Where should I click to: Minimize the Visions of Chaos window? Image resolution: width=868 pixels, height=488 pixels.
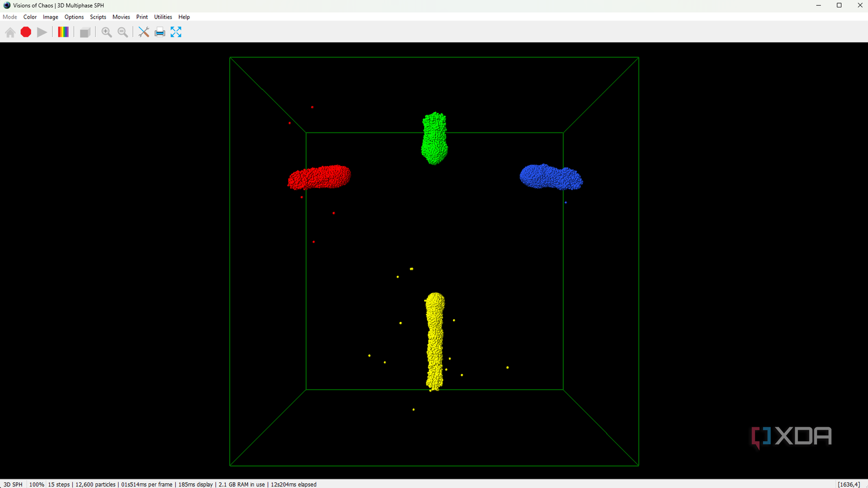818,5
